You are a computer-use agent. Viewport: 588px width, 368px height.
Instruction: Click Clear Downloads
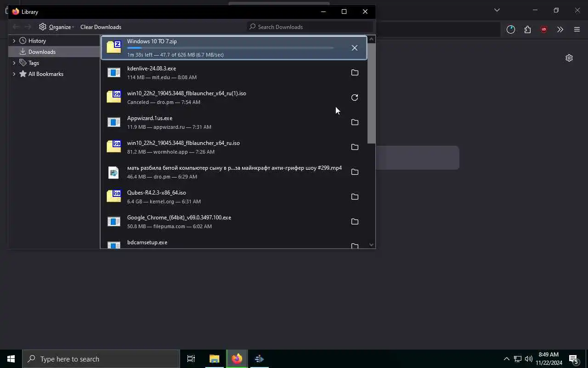[101, 27]
